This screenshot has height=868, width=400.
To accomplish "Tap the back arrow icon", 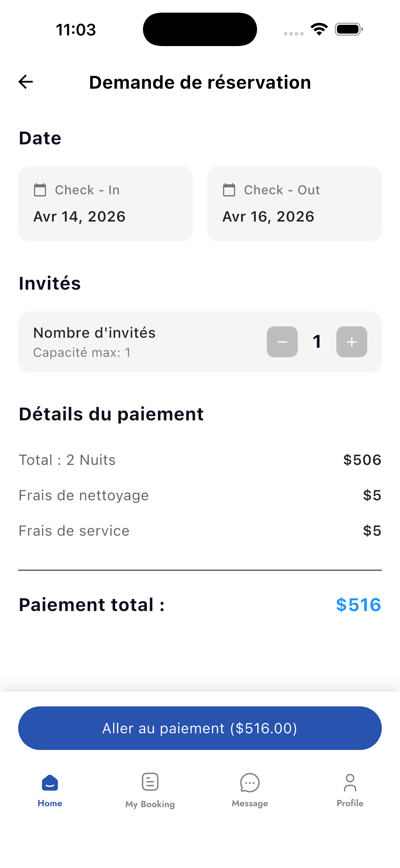I will [x=26, y=82].
